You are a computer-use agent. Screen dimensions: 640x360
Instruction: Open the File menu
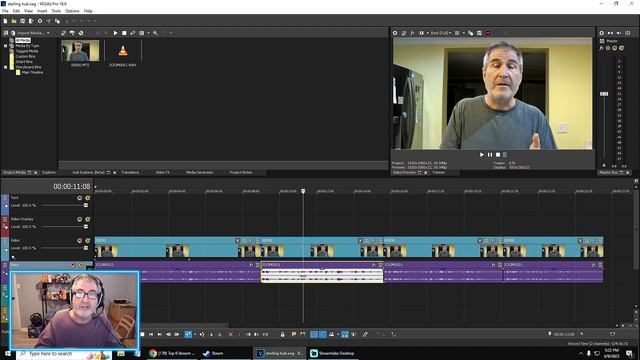[x=5, y=11]
